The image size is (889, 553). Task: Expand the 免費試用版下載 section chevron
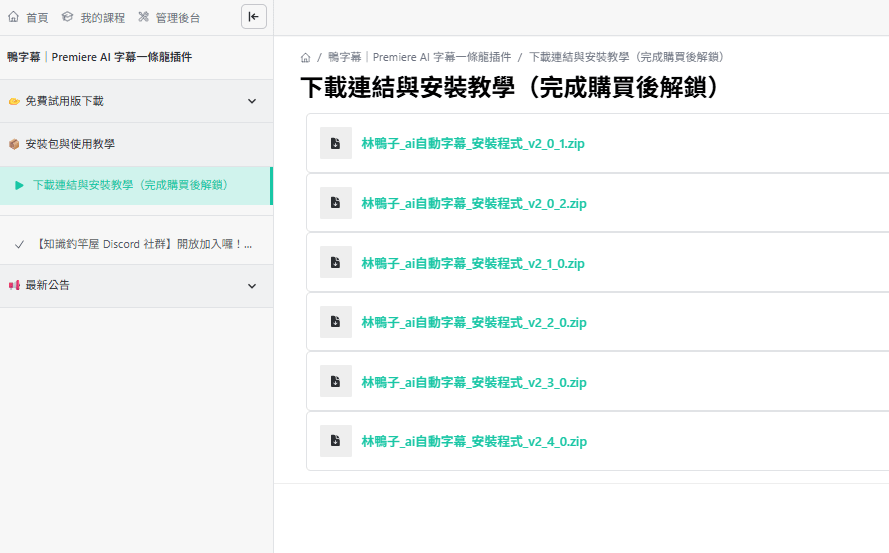point(252,101)
